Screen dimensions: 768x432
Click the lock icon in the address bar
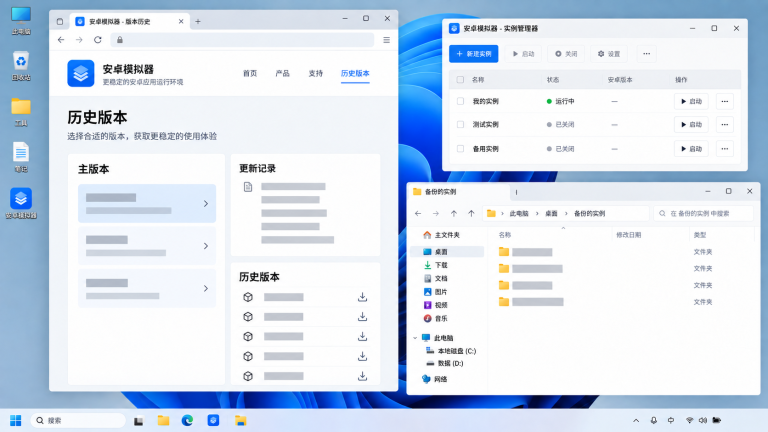pos(120,40)
